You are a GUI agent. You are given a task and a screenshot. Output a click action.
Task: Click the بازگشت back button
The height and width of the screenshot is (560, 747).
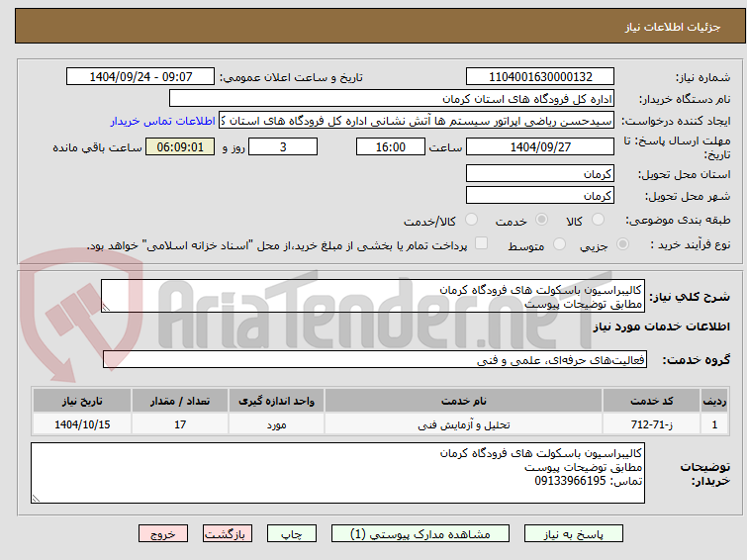click(228, 534)
